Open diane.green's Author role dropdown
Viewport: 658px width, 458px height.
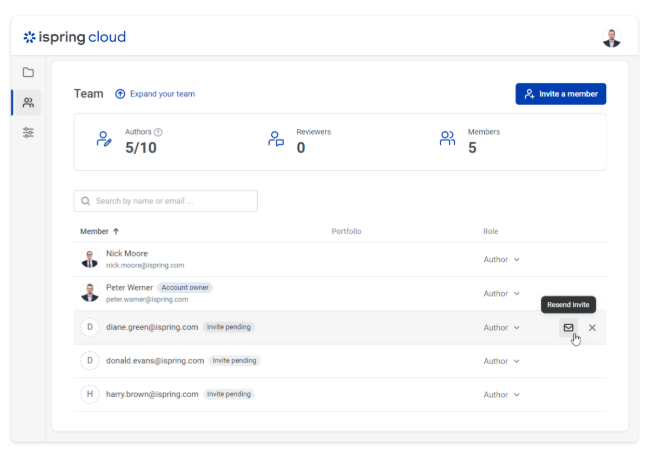pyautogui.click(x=501, y=327)
